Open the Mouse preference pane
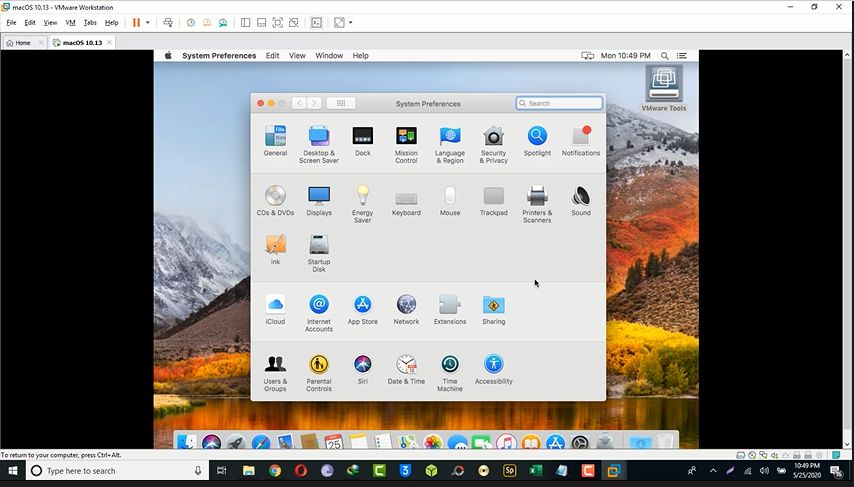854x487 pixels. (x=450, y=200)
